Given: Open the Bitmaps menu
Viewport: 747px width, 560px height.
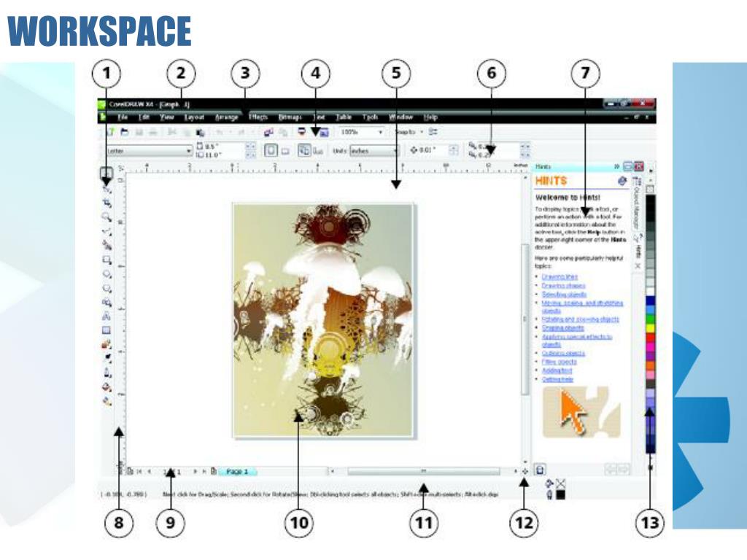Looking at the screenshot, I should [x=290, y=117].
